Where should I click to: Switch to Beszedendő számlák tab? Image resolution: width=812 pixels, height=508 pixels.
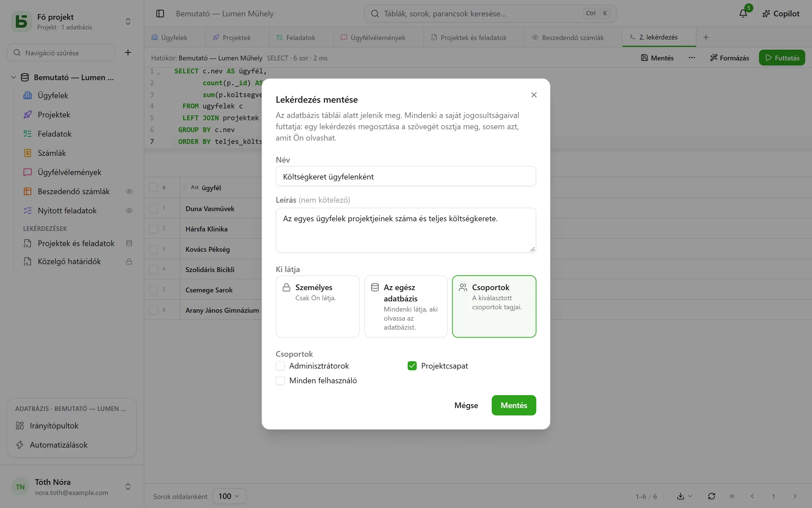coord(573,37)
